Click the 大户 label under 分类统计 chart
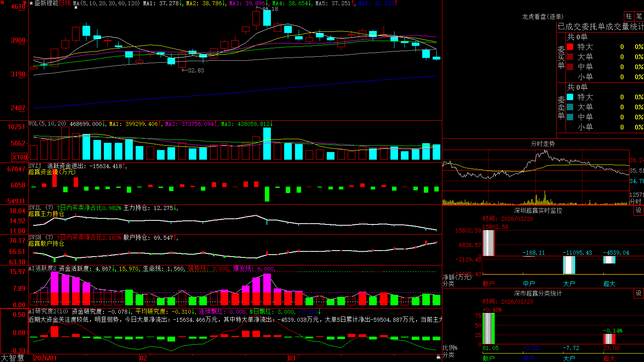The height and width of the screenshot is (362, 644). pos(569,358)
